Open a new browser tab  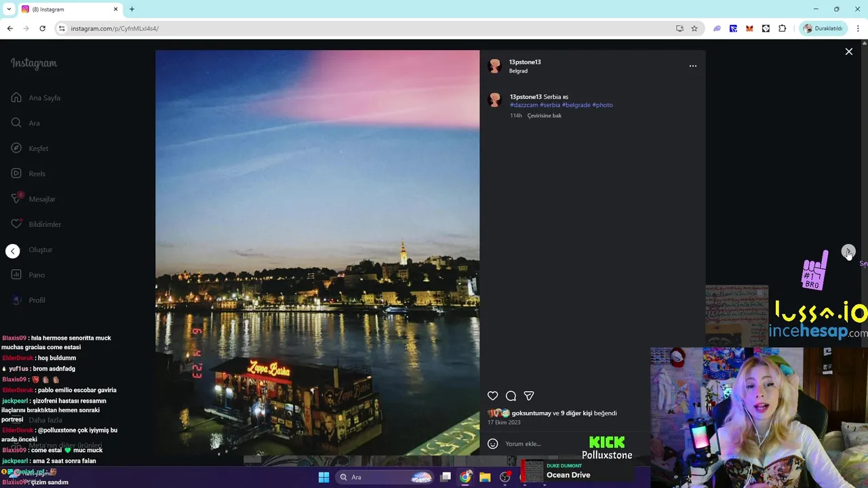132,9
